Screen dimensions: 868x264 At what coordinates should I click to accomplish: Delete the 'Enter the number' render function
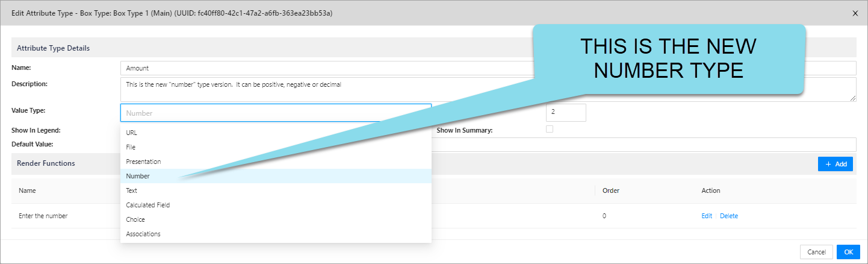pyautogui.click(x=729, y=216)
